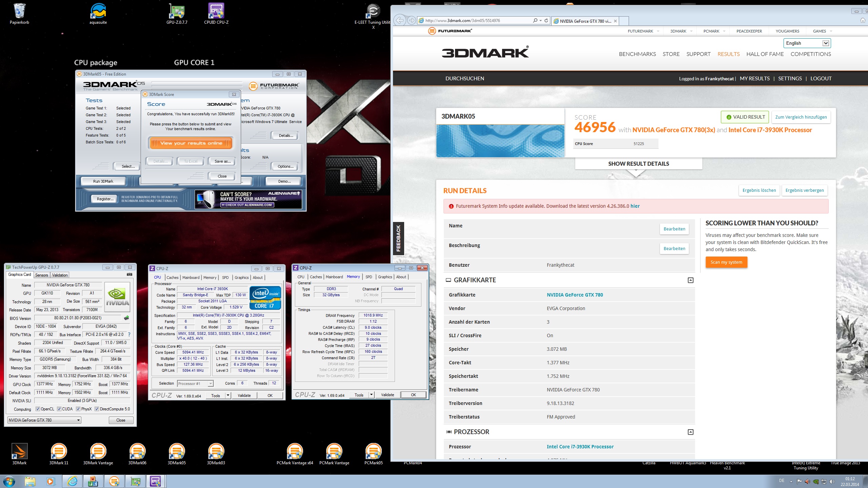Open Internet Explorer from the taskbar
This screenshot has height=488, width=868.
pyautogui.click(x=72, y=481)
